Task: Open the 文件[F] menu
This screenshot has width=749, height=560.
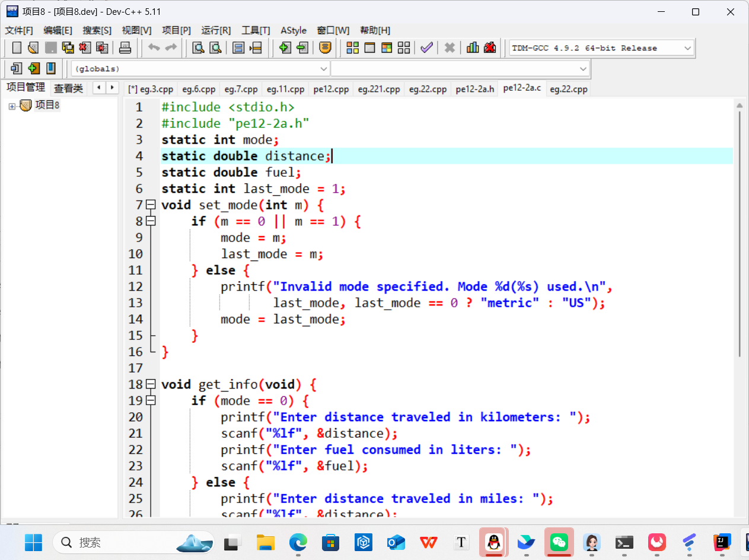Action: click(x=19, y=30)
